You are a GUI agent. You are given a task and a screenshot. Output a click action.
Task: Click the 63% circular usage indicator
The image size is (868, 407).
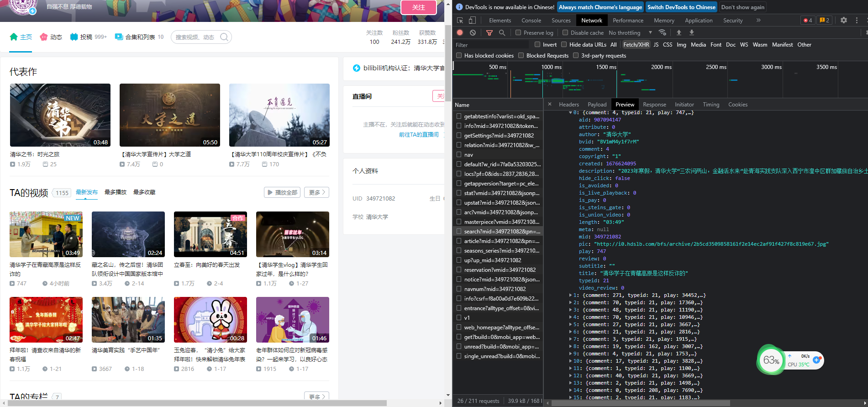771,360
